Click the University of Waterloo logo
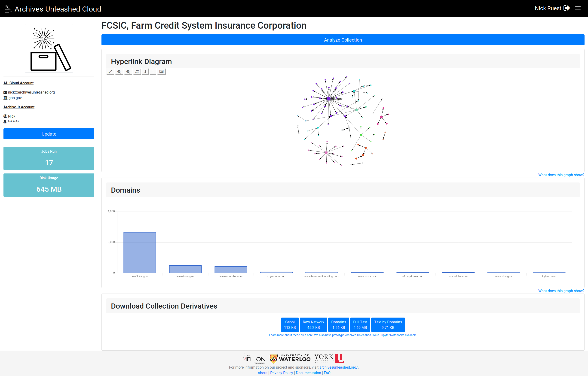Screen dimensions: 588x376 [x=290, y=358]
